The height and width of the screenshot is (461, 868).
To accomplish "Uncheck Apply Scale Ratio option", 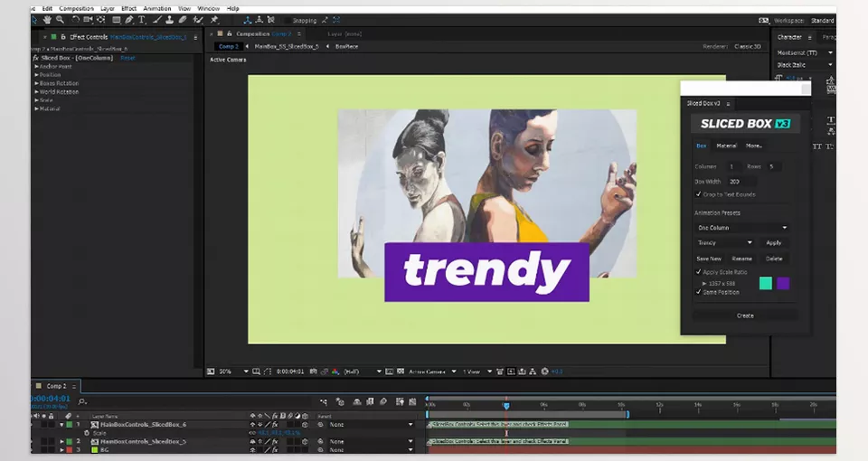I will tap(697, 271).
